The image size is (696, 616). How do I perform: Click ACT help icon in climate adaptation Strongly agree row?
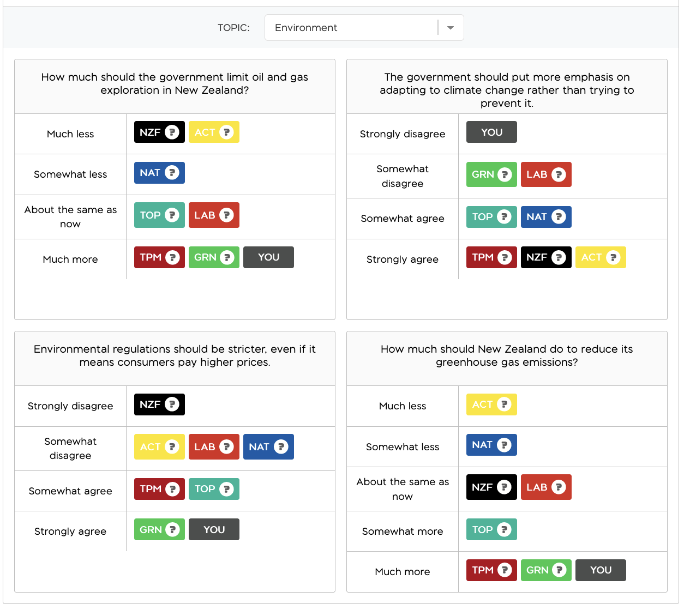pyautogui.click(x=613, y=257)
